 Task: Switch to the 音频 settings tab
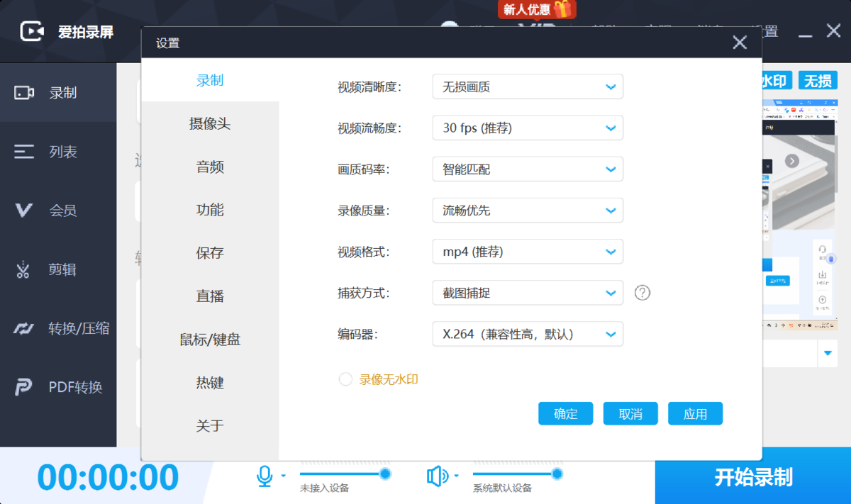pos(208,167)
